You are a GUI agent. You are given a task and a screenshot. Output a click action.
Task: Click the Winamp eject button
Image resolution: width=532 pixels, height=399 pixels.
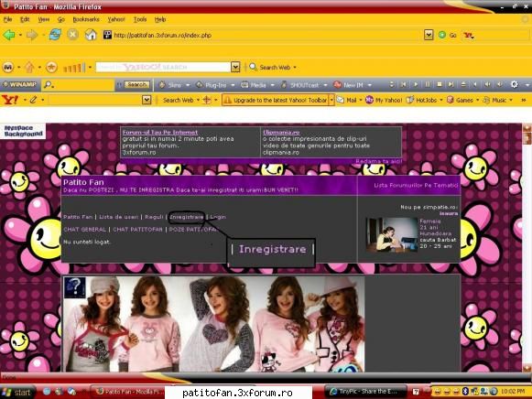(x=462, y=84)
